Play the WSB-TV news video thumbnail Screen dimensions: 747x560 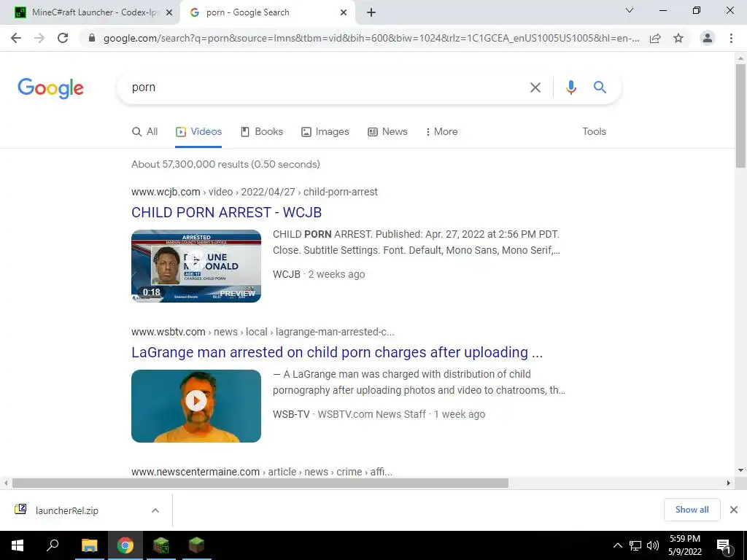[x=196, y=405]
